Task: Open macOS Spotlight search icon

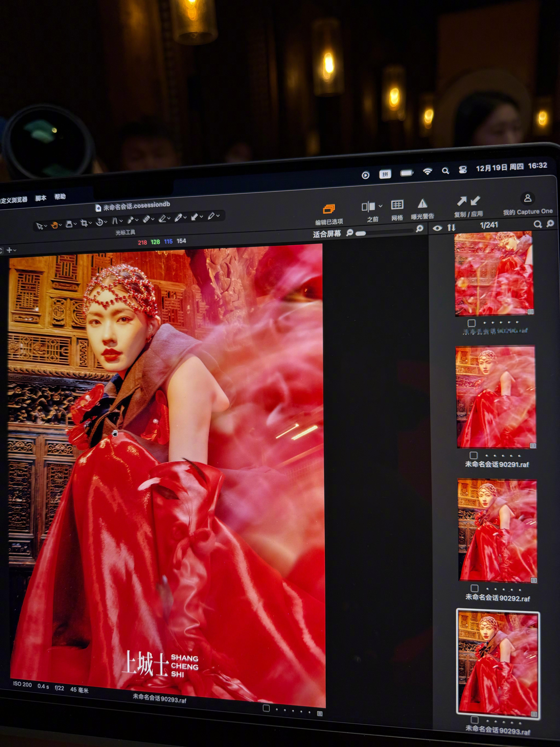Action: pyautogui.click(x=446, y=171)
